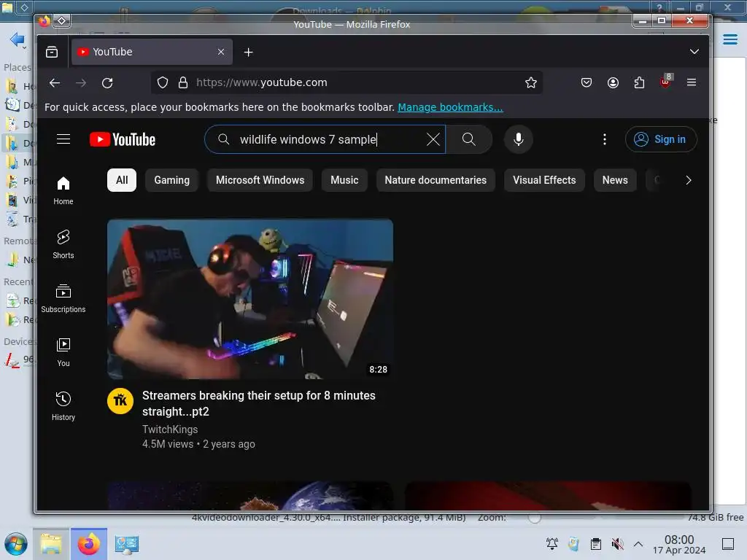747x560 pixels.
Task: Go to Home in the YouTube sidebar
Action: point(63,190)
